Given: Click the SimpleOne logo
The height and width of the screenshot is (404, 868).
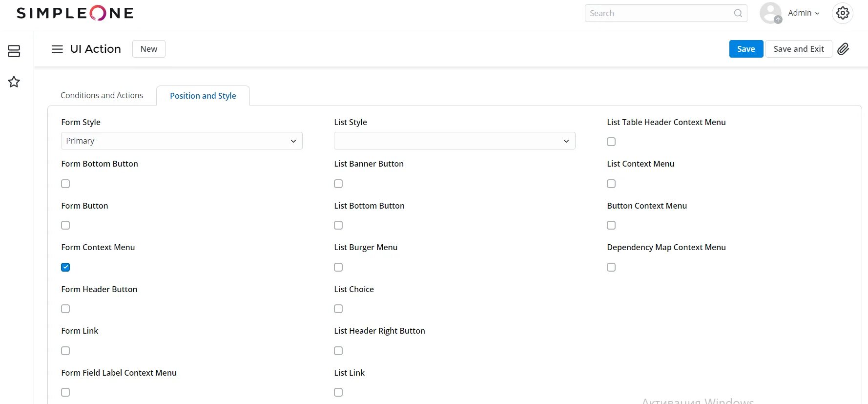Looking at the screenshot, I should pyautogui.click(x=75, y=13).
